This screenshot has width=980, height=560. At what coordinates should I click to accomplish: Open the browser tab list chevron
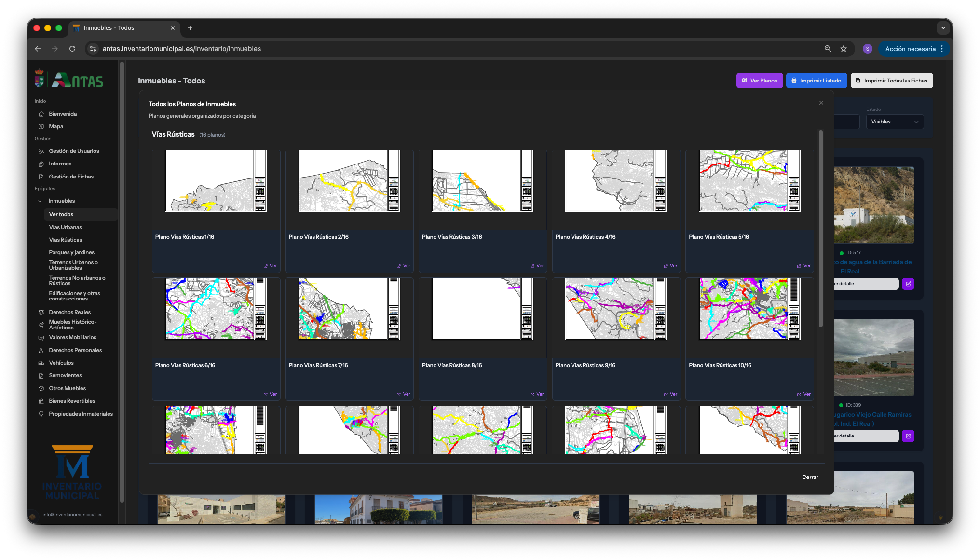coord(943,28)
